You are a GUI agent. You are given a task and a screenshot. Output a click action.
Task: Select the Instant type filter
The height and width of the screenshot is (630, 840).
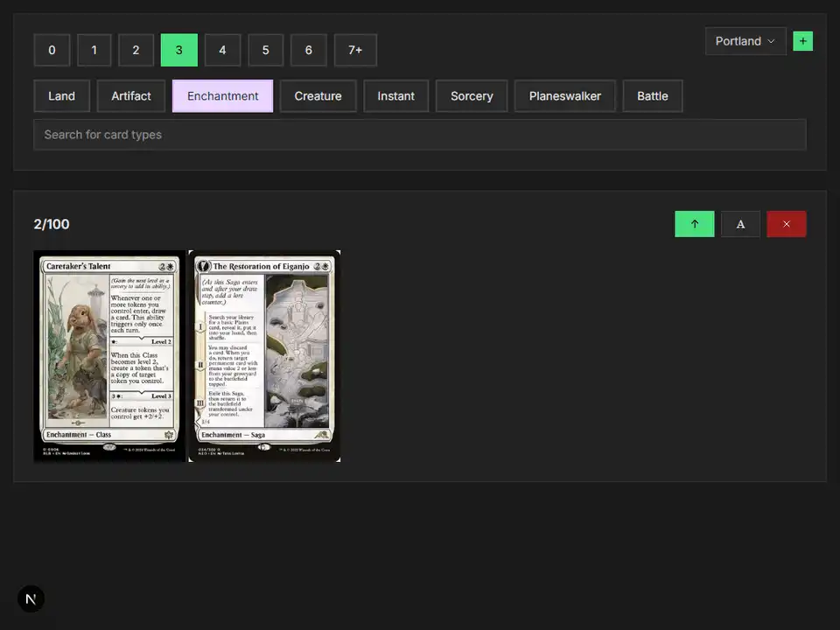395,96
